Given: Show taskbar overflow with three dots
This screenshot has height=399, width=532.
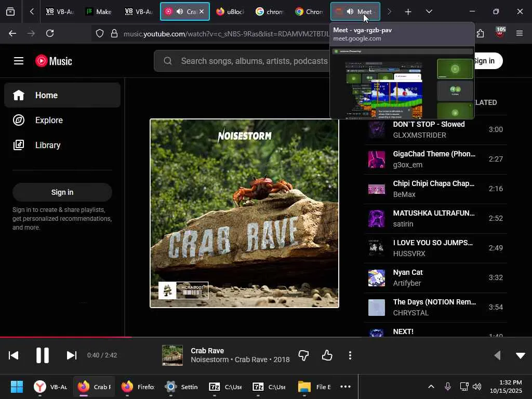Looking at the screenshot, I should click(x=345, y=387).
